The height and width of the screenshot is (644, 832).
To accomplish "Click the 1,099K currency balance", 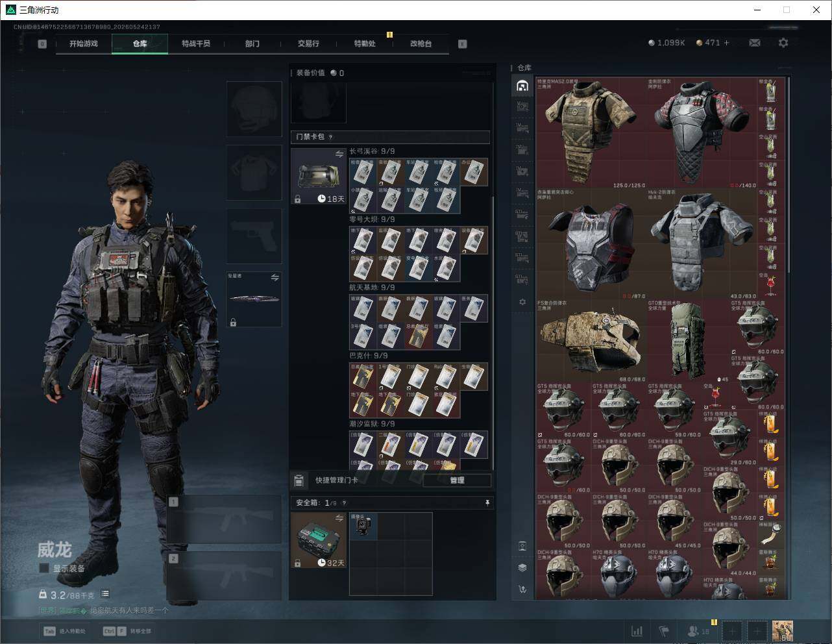I will pyautogui.click(x=667, y=43).
